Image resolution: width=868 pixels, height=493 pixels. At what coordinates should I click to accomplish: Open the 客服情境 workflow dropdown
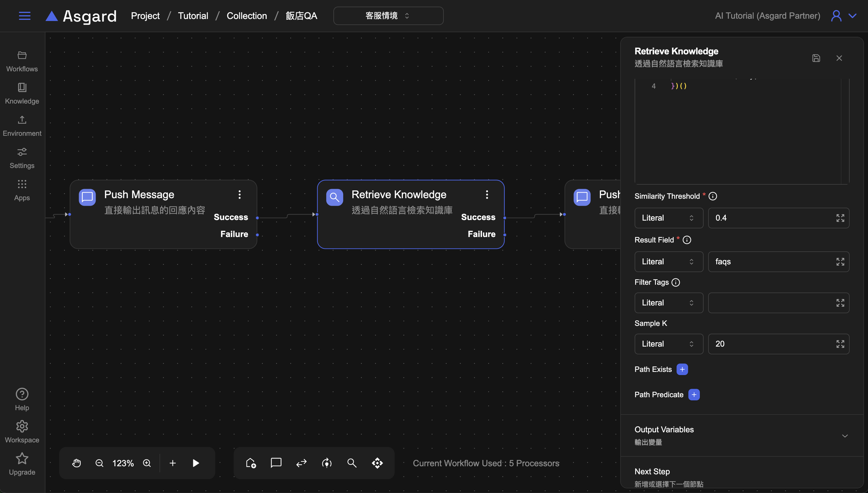pos(388,16)
